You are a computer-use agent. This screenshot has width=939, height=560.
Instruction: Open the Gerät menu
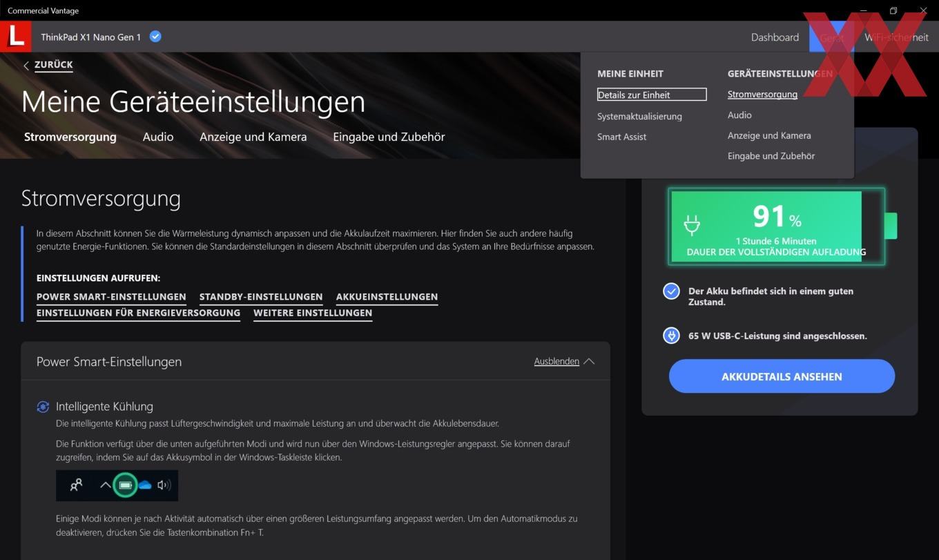coord(831,37)
